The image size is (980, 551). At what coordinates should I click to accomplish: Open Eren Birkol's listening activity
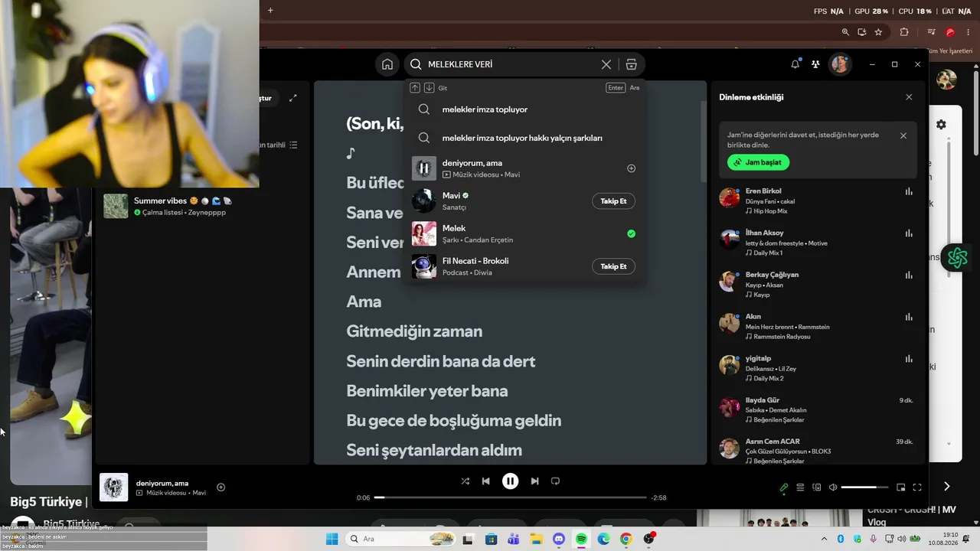pyautogui.click(x=818, y=201)
